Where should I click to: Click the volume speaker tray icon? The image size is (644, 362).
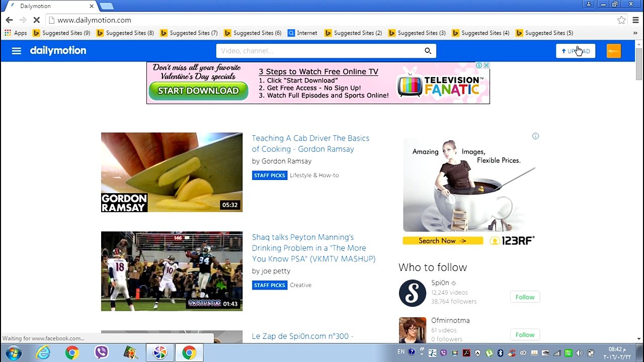pos(579,353)
